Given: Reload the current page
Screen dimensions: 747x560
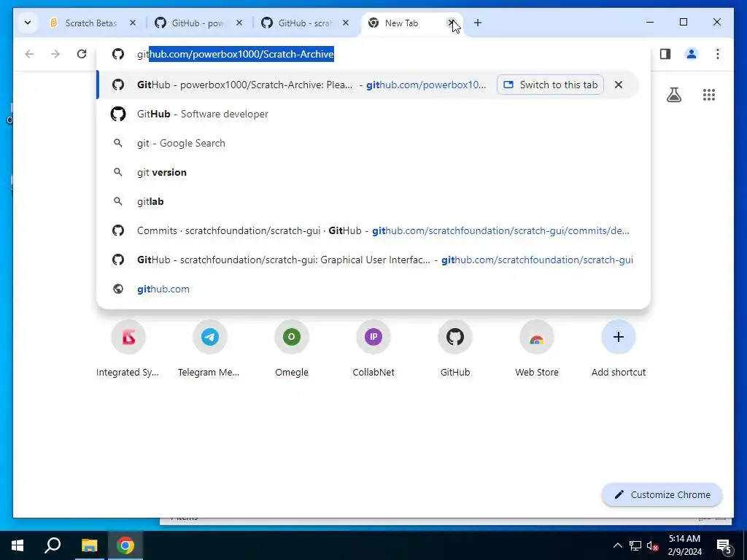Looking at the screenshot, I should (x=82, y=54).
